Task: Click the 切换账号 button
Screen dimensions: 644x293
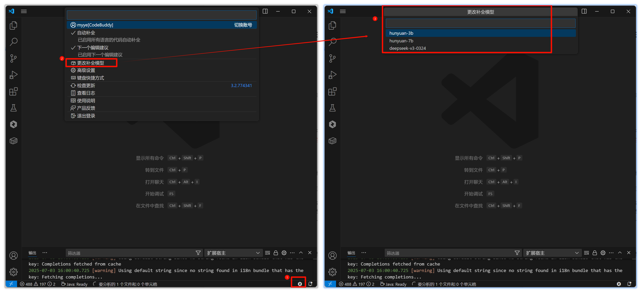Action: [x=243, y=25]
